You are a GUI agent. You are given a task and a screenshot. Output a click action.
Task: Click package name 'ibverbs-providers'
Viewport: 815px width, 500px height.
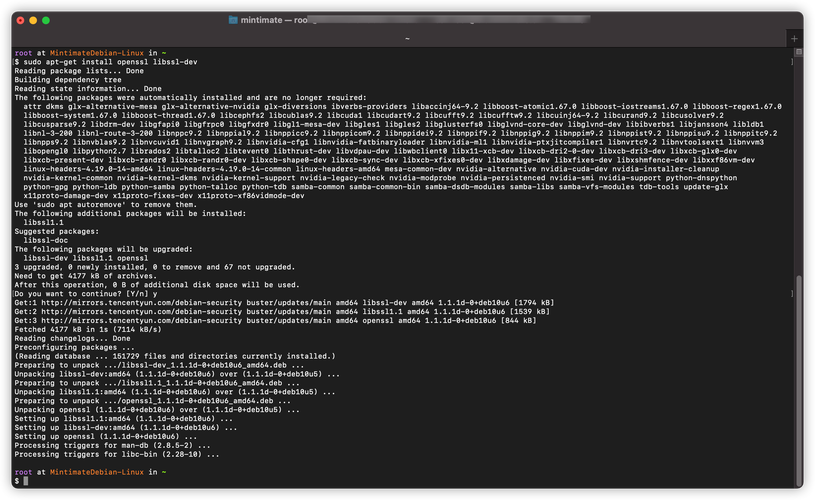coord(369,107)
